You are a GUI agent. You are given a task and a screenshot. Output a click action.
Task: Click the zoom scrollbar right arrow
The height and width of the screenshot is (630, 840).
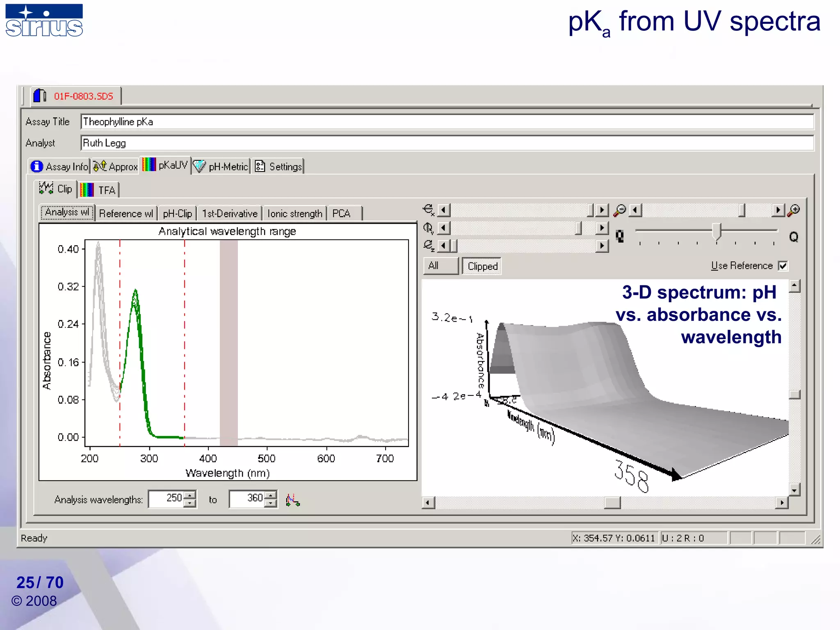778,210
